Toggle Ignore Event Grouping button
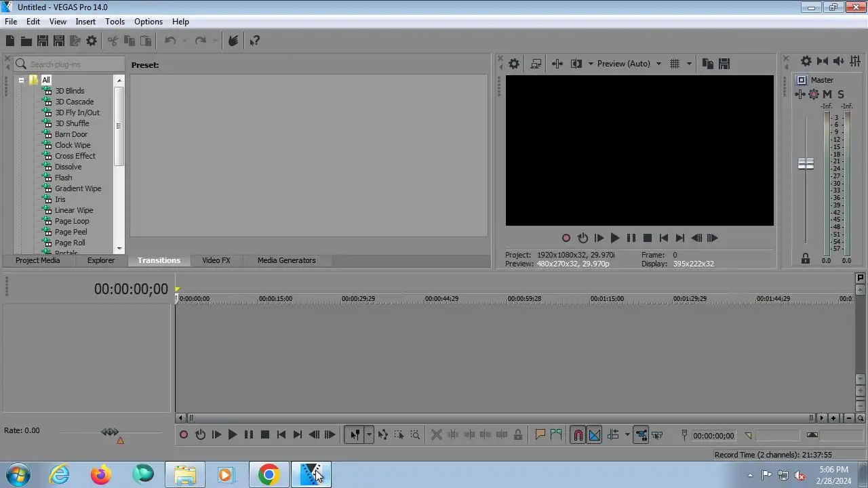This screenshot has height=488, width=868. [657, 435]
